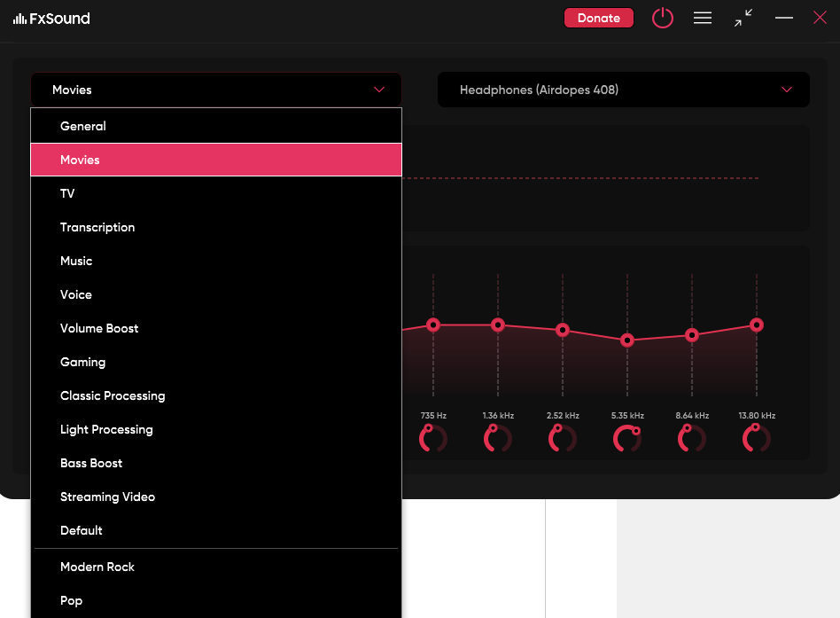This screenshot has height=618, width=840.
Task: Click the 13.80 kHz frequency knob
Action: 757,438
